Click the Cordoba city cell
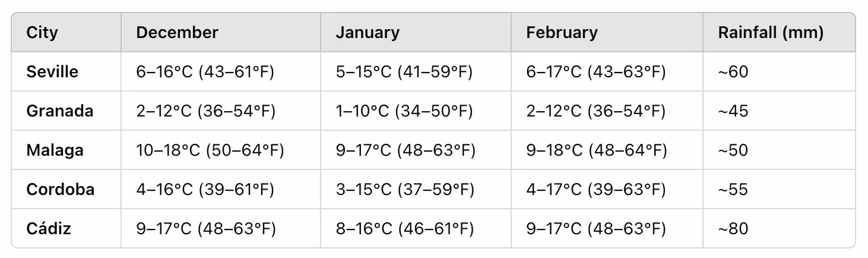This screenshot has height=258, width=868. coord(60,190)
